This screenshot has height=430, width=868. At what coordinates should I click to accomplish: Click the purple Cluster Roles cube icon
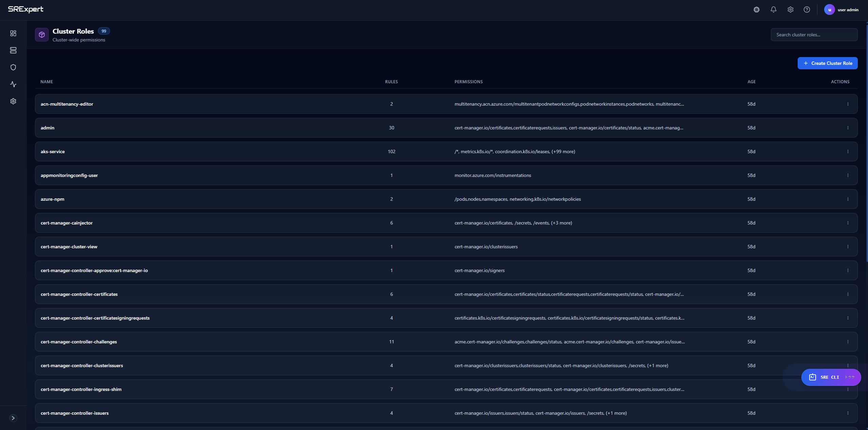coord(41,34)
